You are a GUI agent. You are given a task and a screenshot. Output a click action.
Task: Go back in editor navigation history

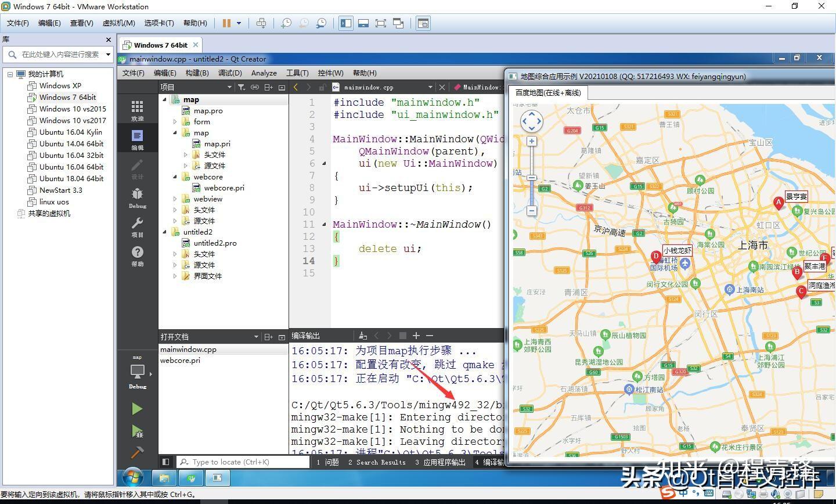click(x=296, y=87)
